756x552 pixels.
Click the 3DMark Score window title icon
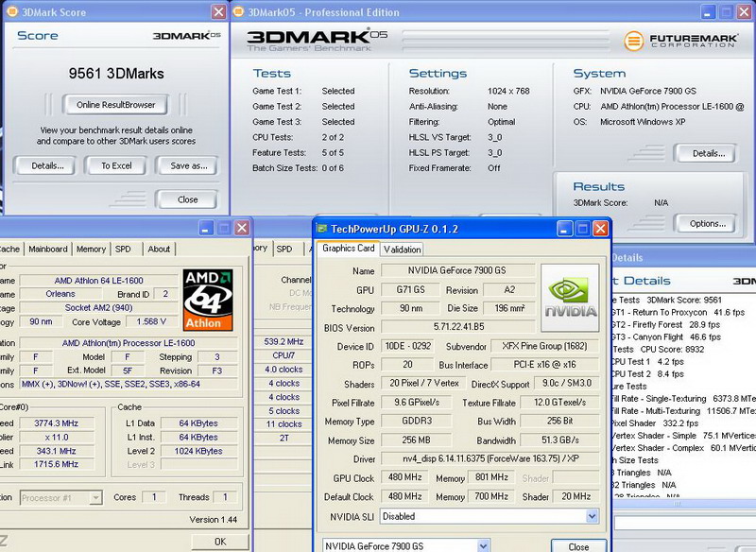coord(12,11)
